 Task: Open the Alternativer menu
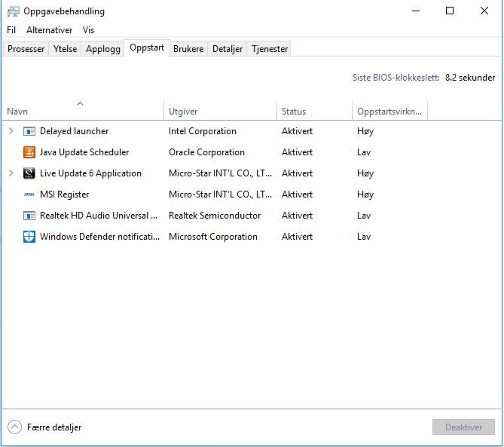point(49,30)
